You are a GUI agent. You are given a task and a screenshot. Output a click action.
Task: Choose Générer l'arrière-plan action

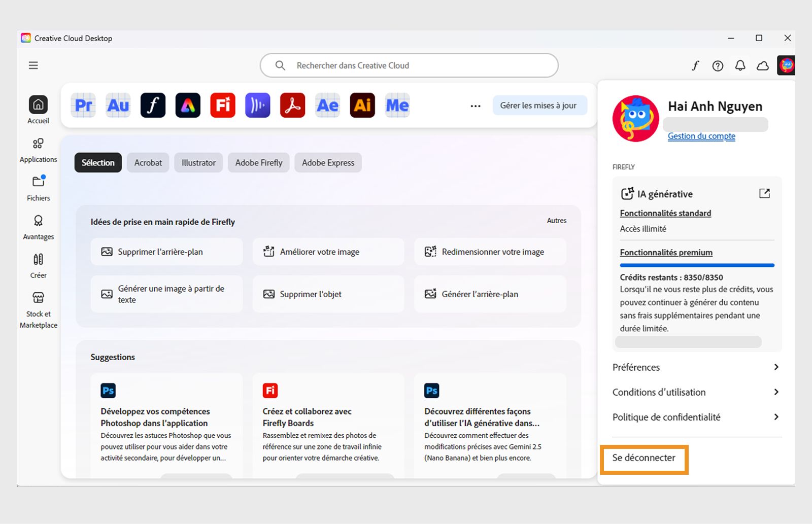coord(490,294)
